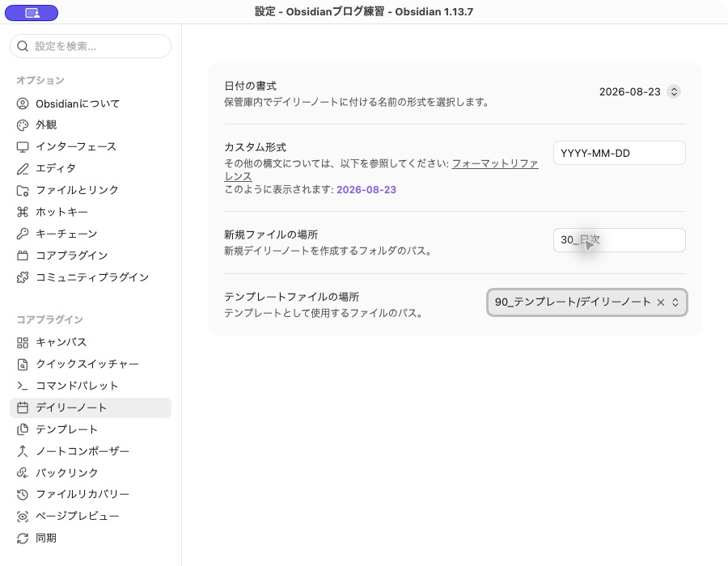This screenshot has width=728, height=566.
Task: Click the クイックスイッチャー file-search icon
Action: coord(23,364)
